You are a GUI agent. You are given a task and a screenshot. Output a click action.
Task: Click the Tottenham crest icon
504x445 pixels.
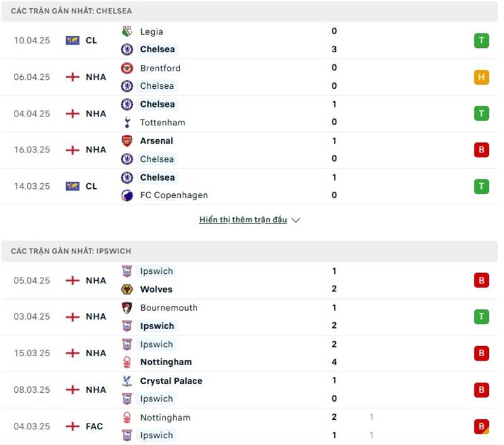(127, 122)
